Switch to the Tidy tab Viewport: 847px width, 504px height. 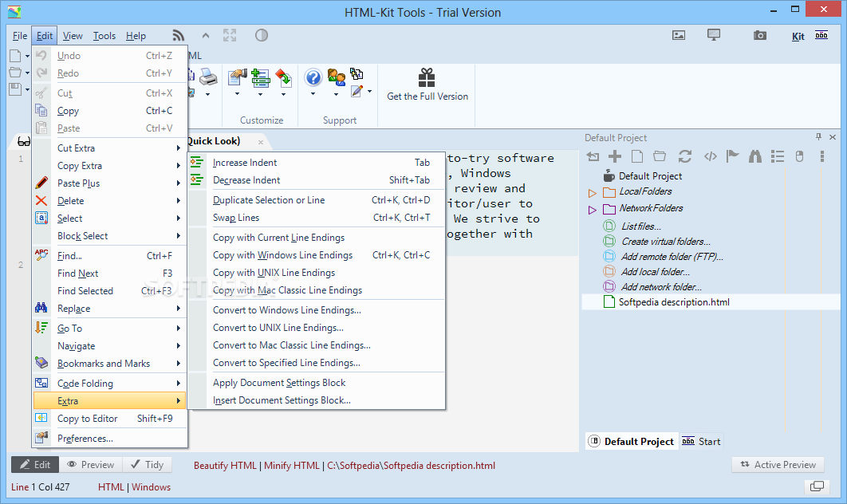click(148, 465)
